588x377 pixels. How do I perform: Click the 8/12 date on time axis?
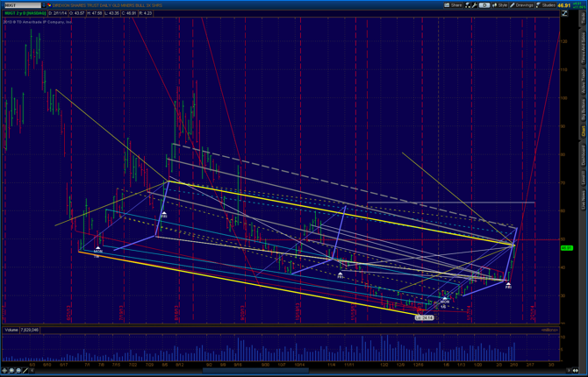click(x=179, y=364)
